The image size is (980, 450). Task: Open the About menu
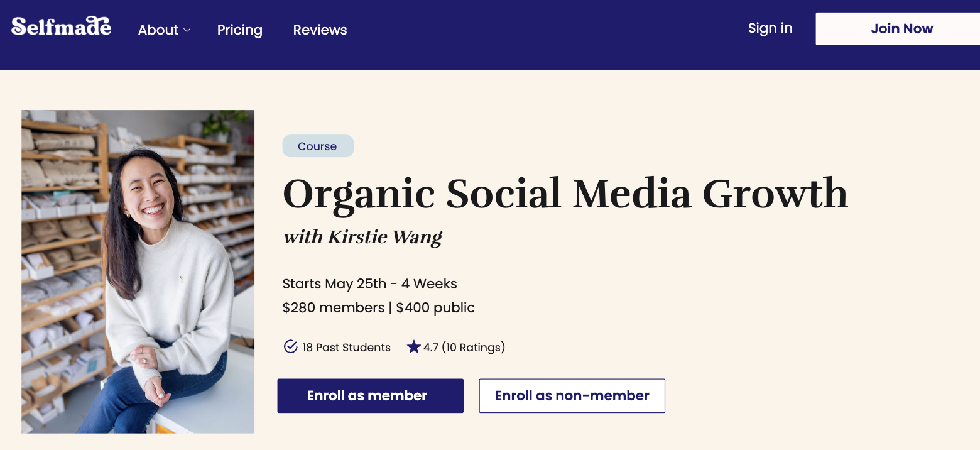pos(158,30)
